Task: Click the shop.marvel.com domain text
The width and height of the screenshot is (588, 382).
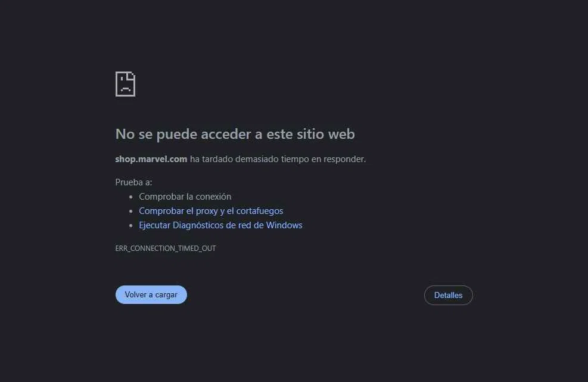Action: click(x=151, y=159)
